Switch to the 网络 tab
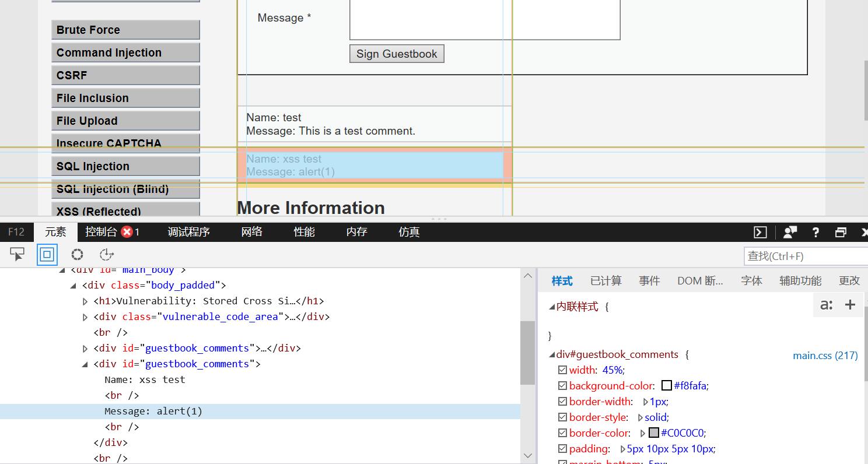 (x=251, y=232)
